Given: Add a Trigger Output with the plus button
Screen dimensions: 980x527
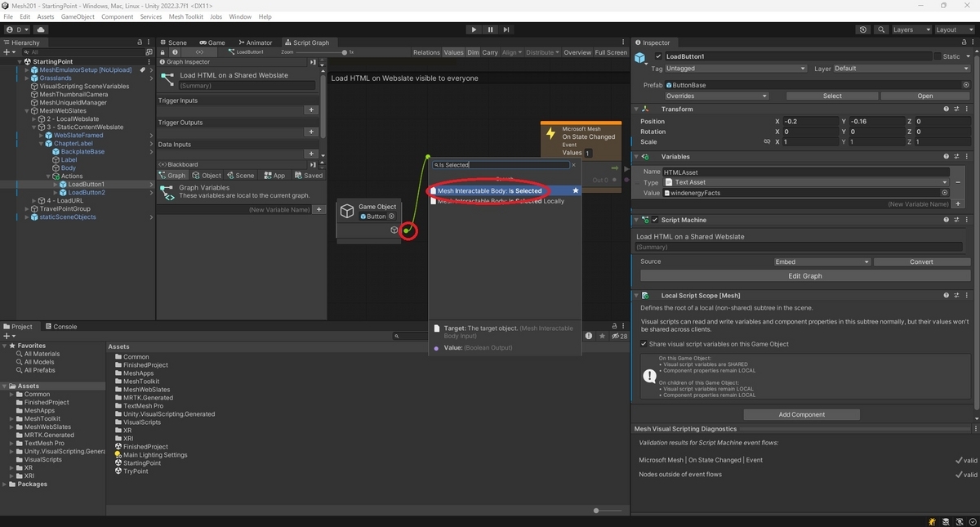Looking at the screenshot, I should 310,132.
